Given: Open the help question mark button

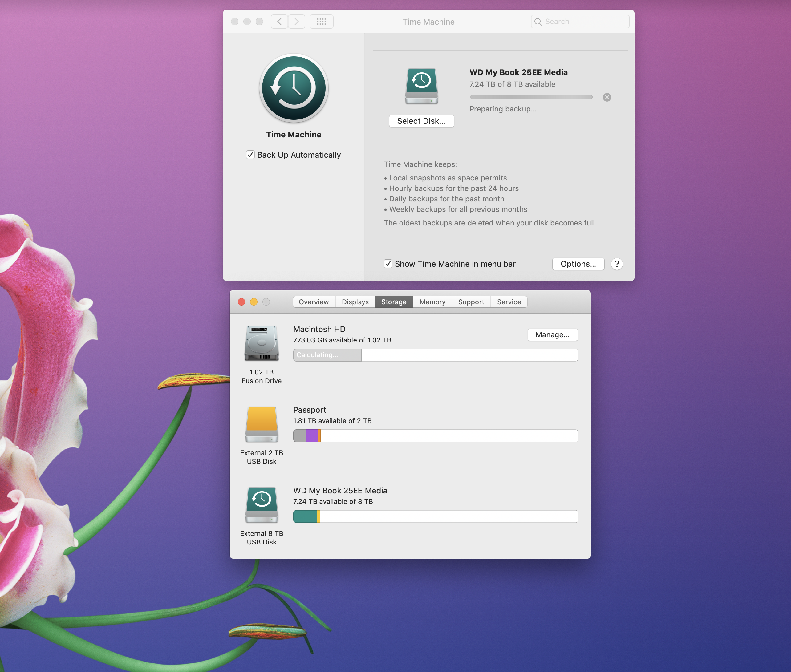Looking at the screenshot, I should point(616,264).
